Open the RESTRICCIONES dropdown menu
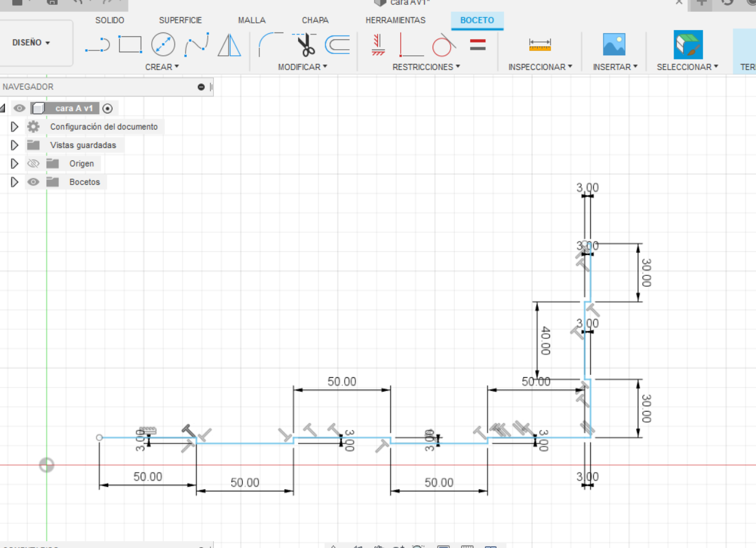 coord(427,66)
